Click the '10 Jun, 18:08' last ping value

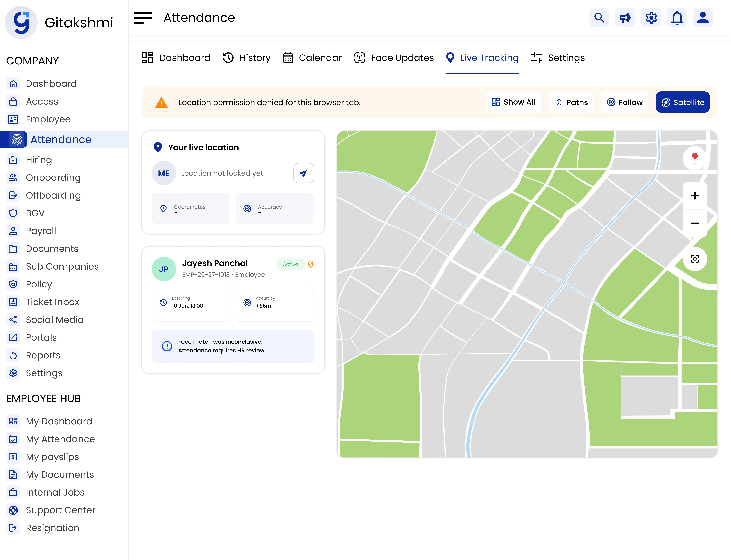pyautogui.click(x=187, y=306)
